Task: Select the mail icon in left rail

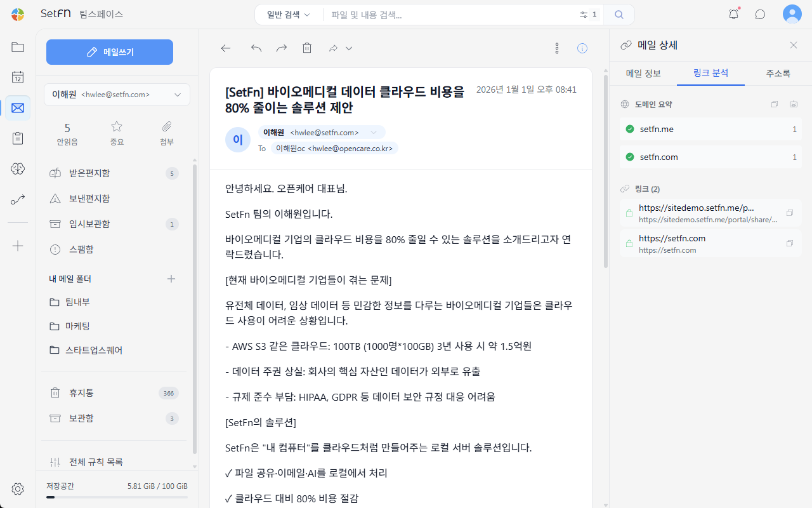Action: [18, 108]
